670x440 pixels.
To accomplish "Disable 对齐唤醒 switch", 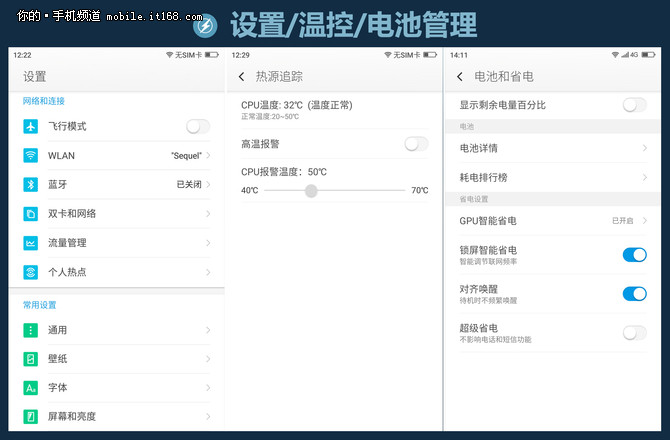I will tap(635, 294).
